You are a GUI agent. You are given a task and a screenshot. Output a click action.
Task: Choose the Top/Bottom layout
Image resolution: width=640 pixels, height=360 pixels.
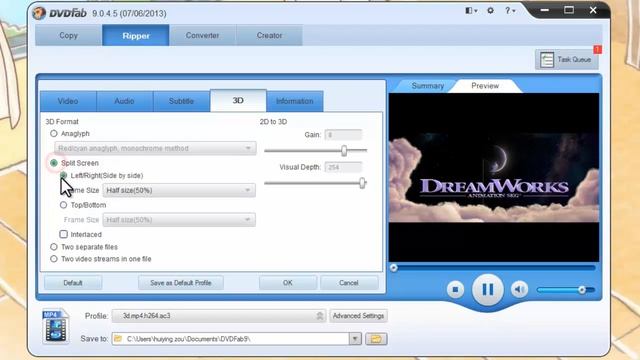tap(63, 205)
